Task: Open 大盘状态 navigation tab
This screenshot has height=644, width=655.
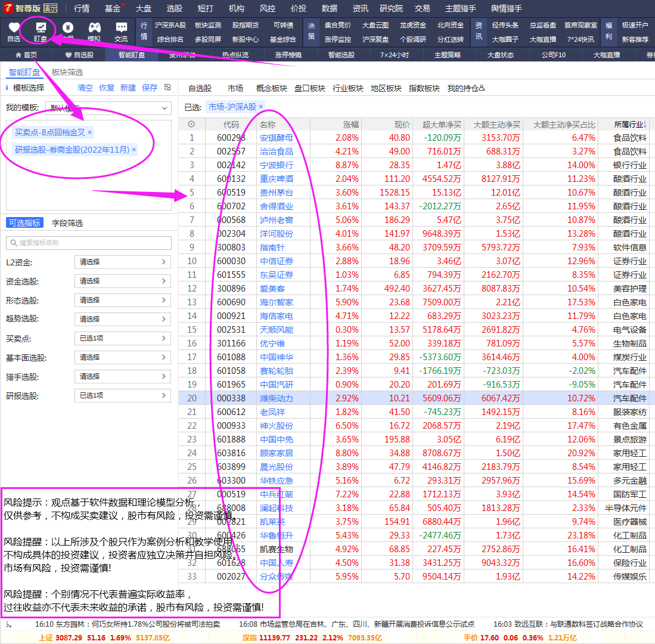Action: pos(501,55)
